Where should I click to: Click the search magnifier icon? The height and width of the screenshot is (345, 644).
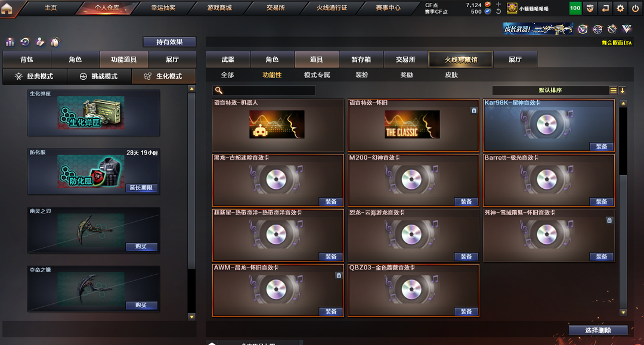coord(218,90)
